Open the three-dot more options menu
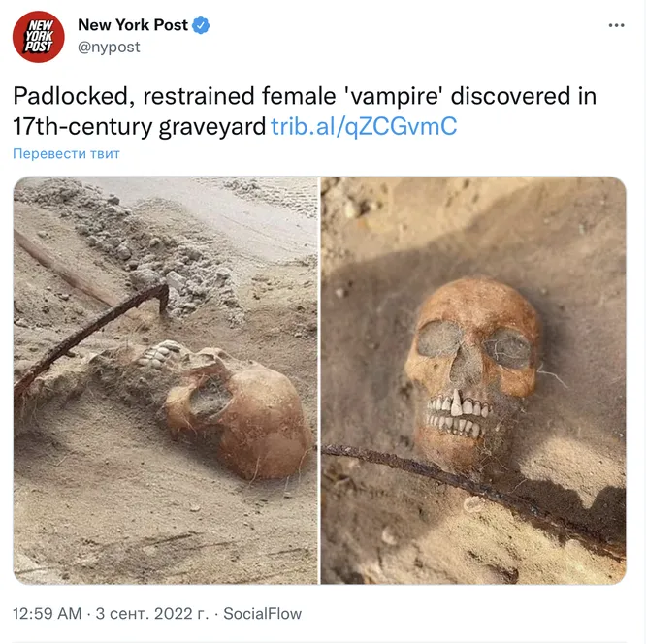The width and height of the screenshot is (646, 644). click(616, 25)
